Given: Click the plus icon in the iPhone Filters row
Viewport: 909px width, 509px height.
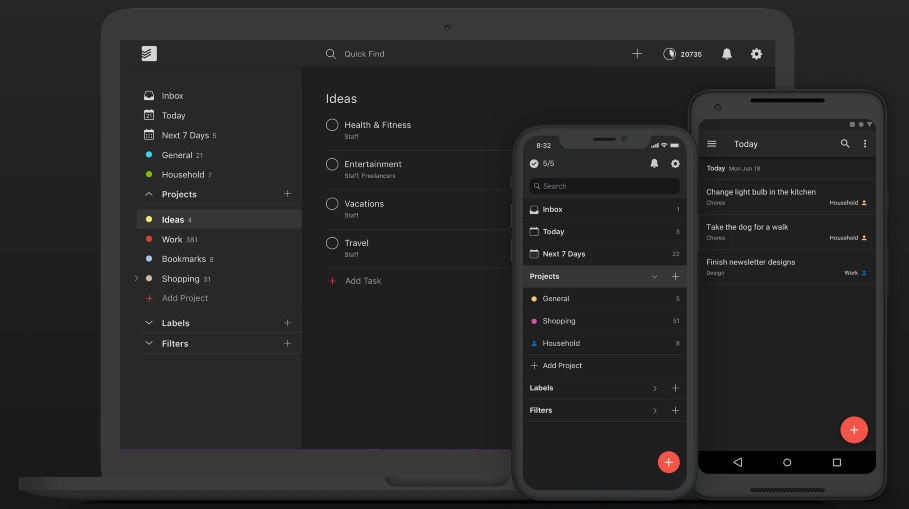Looking at the screenshot, I should 675,410.
